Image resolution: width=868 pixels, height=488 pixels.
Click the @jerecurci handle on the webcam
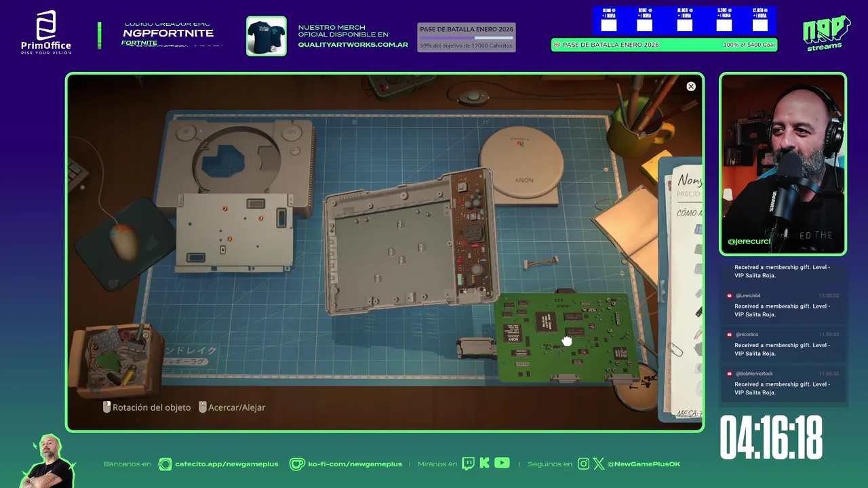pos(749,241)
